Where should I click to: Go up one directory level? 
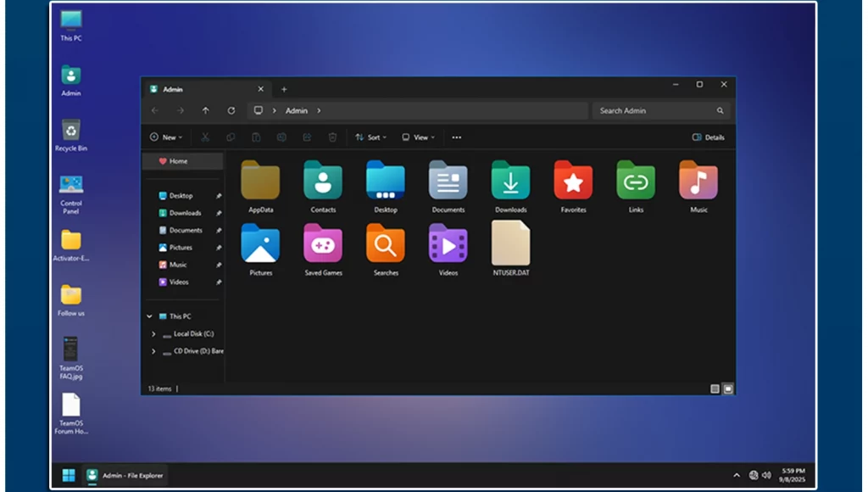[x=205, y=111]
